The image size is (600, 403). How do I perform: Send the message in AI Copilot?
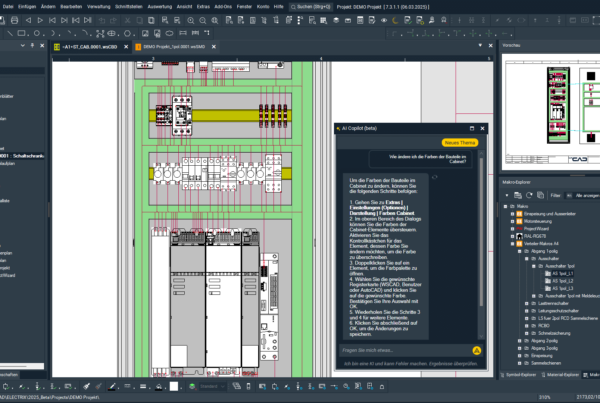pyautogui.click(x=477, y=350)
